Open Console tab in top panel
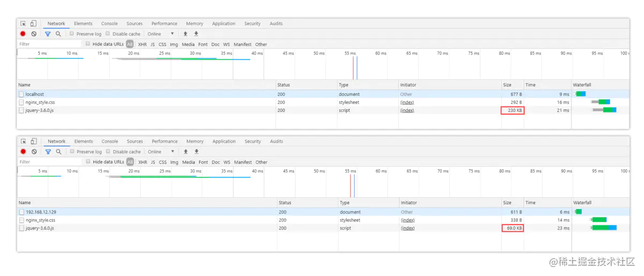This screenshot has width=644, height=276. point(109,24)
